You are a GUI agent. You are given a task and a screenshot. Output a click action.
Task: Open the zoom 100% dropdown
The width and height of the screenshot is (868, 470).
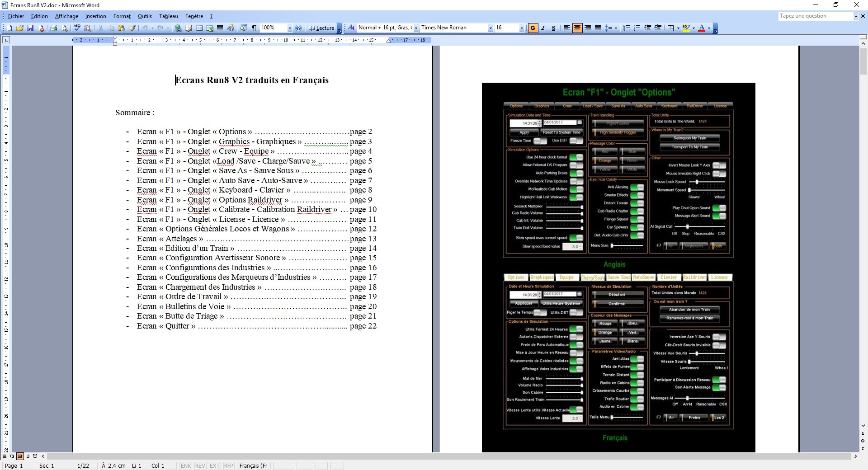(290, 28)
